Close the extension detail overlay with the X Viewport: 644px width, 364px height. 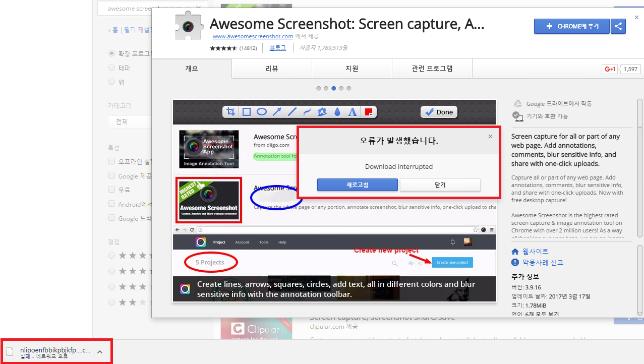click(636, 18)
